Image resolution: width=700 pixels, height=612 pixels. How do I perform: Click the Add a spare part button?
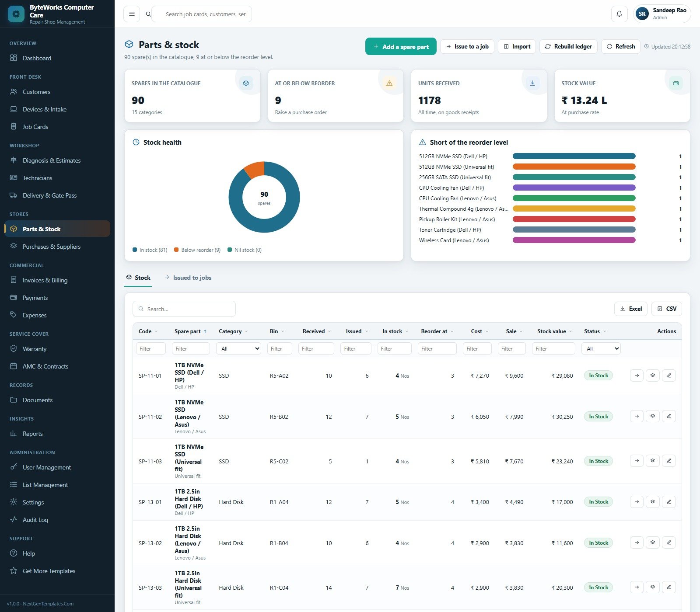401,46
